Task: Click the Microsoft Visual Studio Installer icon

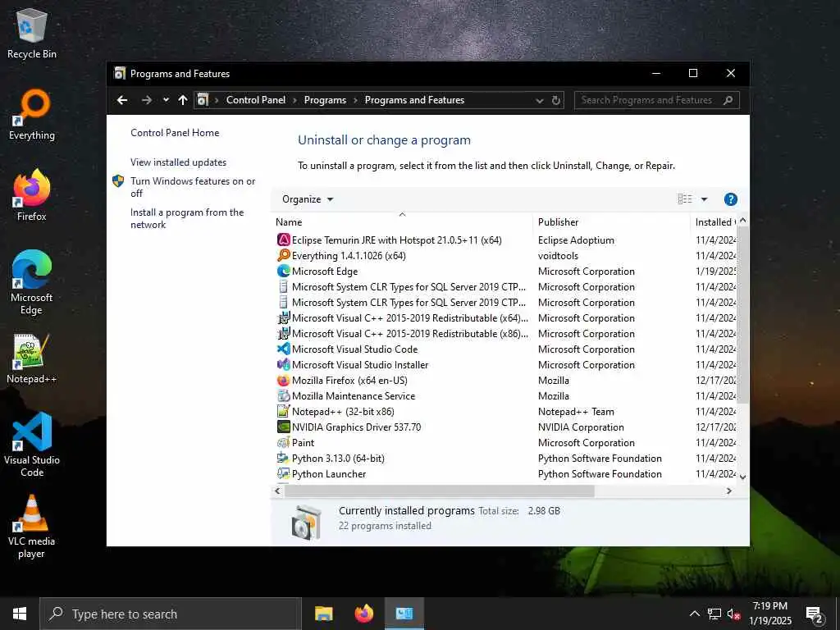Action: click(x=283, y=364)
